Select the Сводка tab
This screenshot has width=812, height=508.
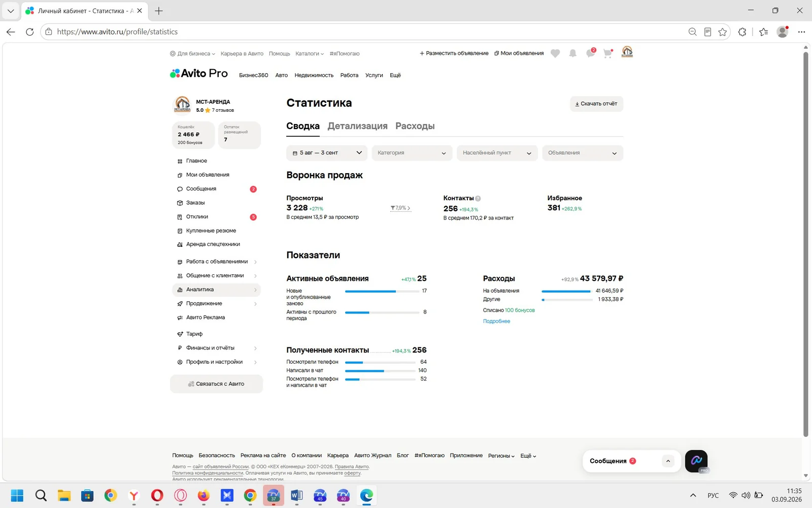[303, 126]
